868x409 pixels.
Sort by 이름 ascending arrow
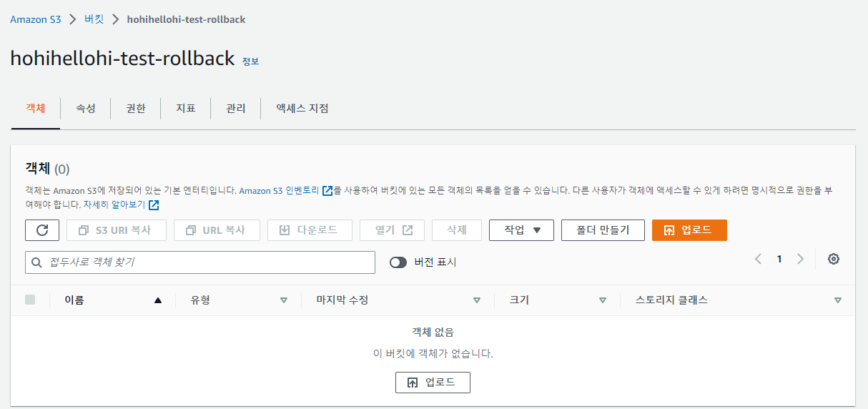point(158,300)
